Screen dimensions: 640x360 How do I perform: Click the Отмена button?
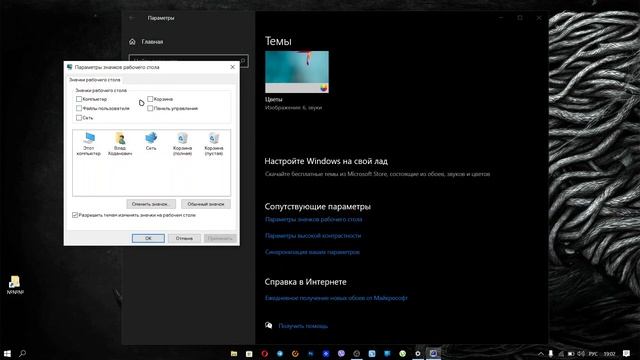pyautogui.click(x=184, y=238)
